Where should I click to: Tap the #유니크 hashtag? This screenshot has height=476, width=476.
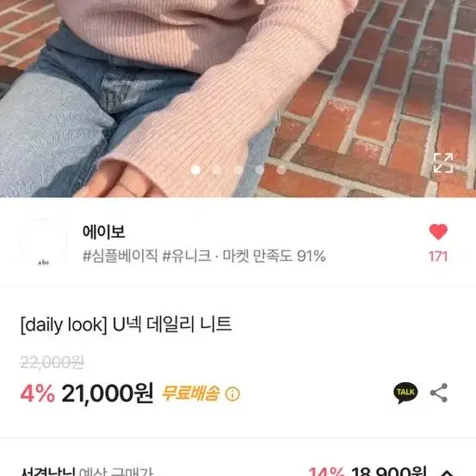pos(187,256)
